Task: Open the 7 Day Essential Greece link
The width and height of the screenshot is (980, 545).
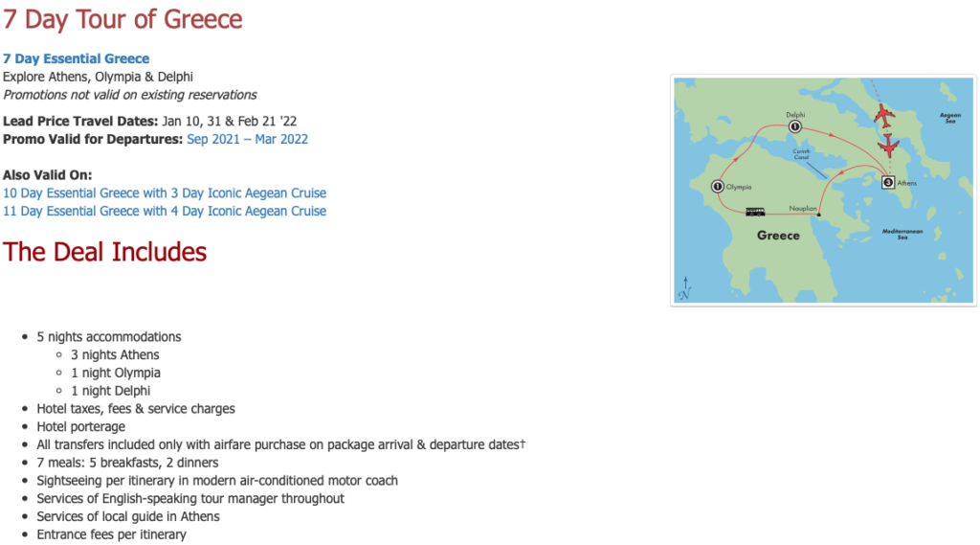Action: pyautogui.click(x=77, y=58)
